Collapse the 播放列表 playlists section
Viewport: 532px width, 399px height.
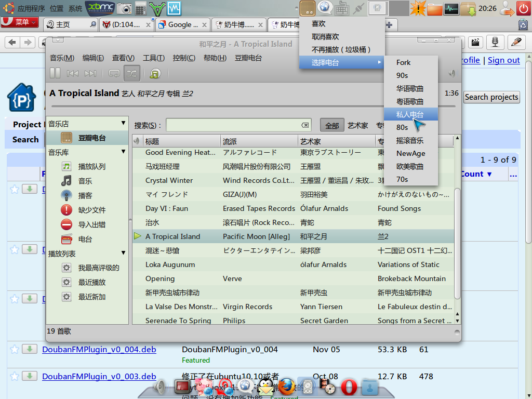point(123,253)
